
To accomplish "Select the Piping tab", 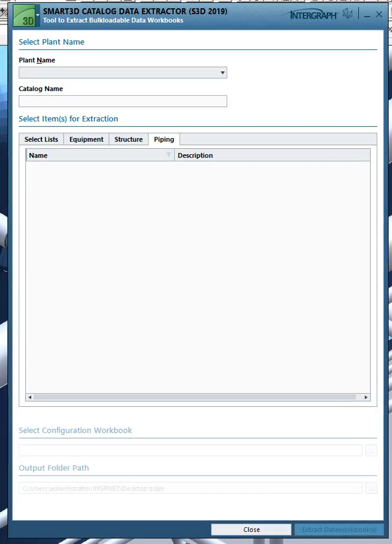I will 164,139.
